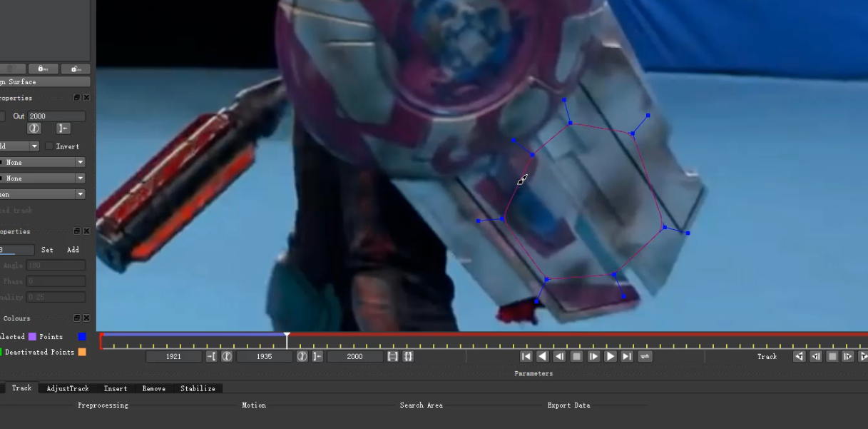Switch to the Insert tab

(x=116, y=388)
